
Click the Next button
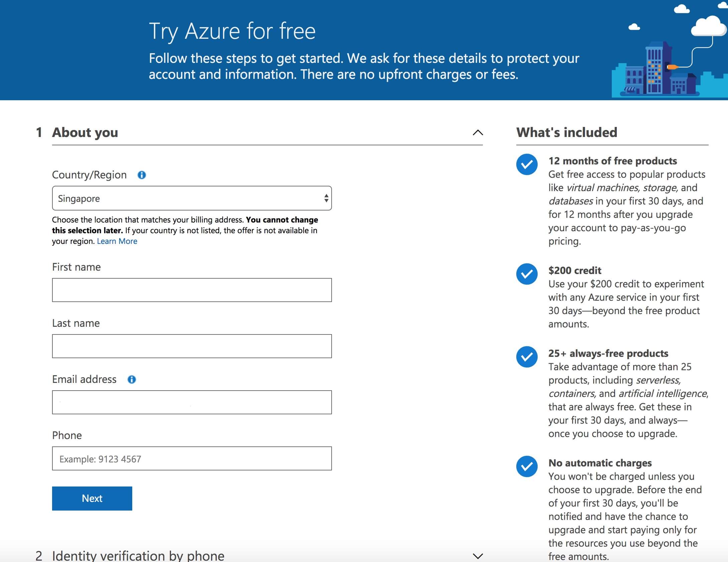[x=92, y=499]
